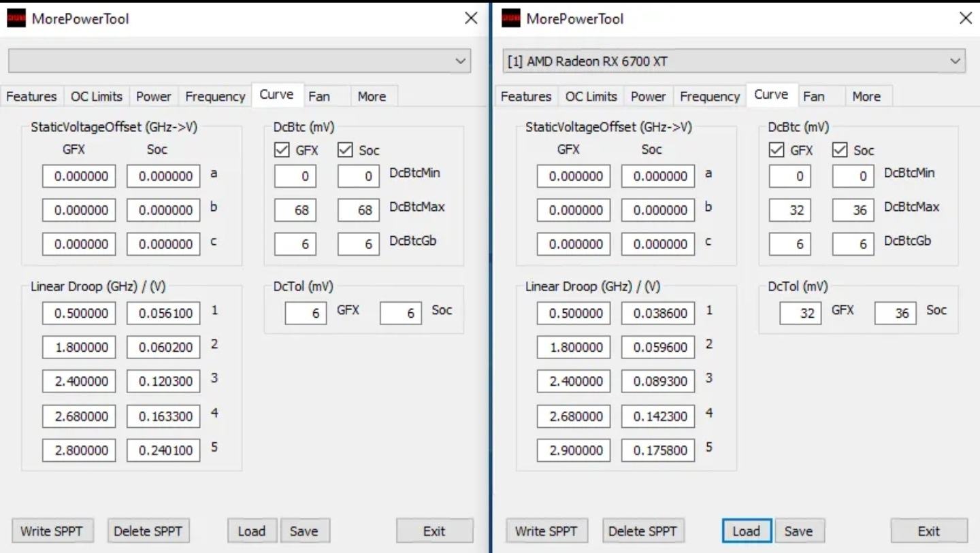Click the highlighted Load button in the right window
The image size is (980, 553).
tap(747, 531)
